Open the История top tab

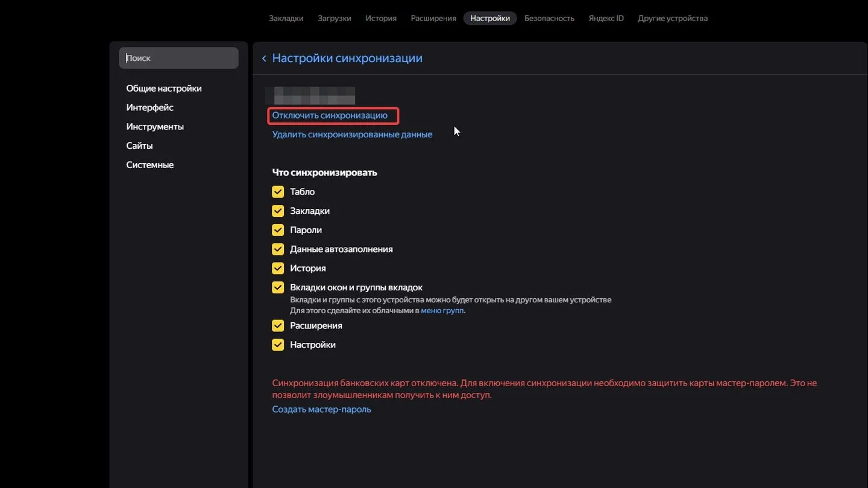[381, 18]
